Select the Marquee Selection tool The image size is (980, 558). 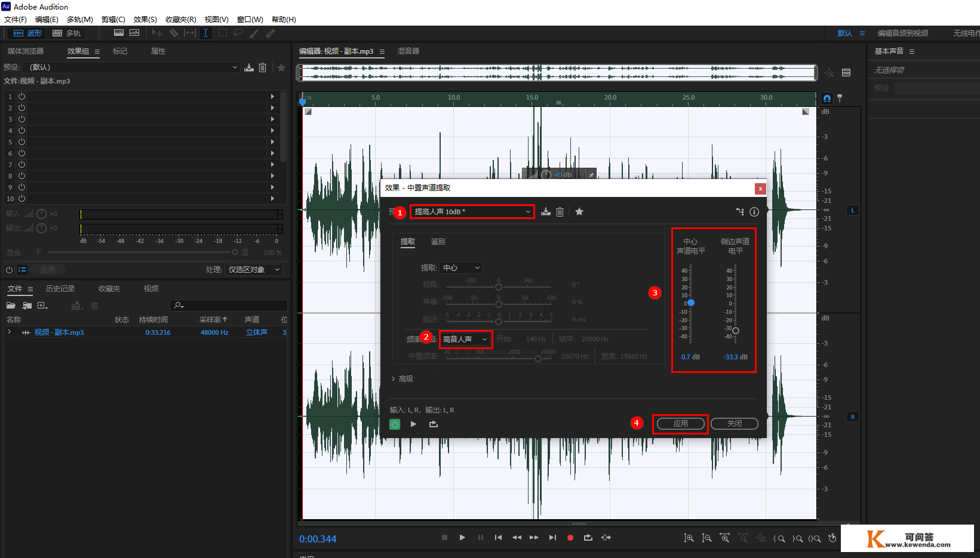[x=223, y=33]
